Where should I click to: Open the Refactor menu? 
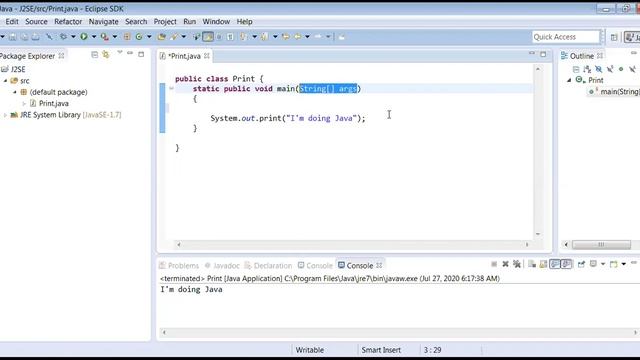[x=68, y=22]
